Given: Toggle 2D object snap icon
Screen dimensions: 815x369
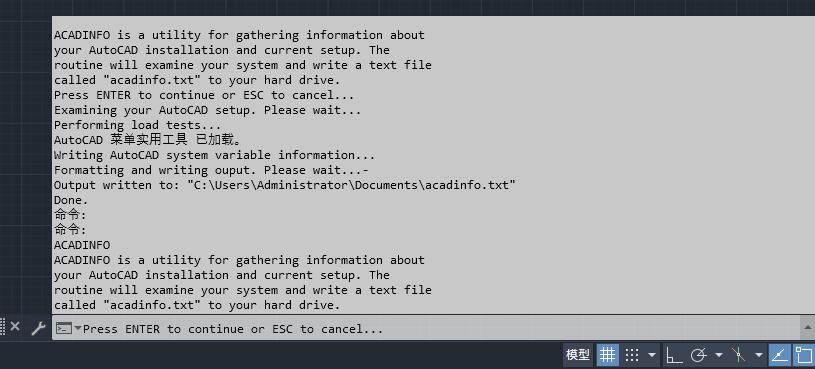Looking at the screenshot, I should click(x=804, y=355).
